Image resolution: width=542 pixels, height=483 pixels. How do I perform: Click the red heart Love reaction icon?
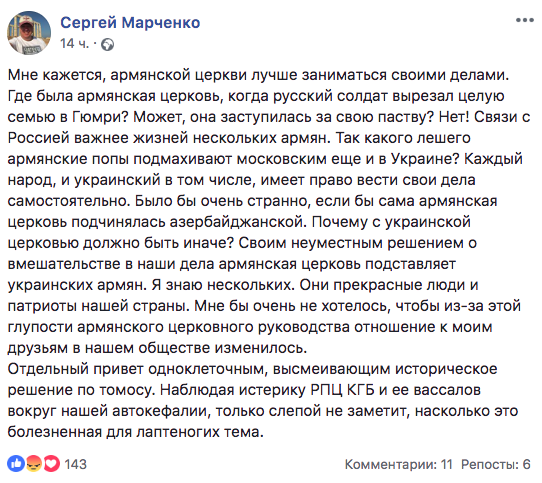[x=51, y=464]
